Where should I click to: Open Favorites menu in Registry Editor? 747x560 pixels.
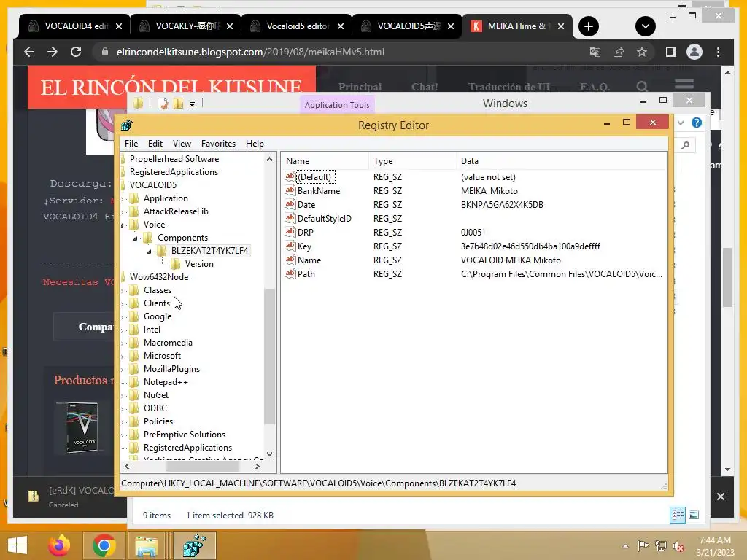tap(218, 144)
